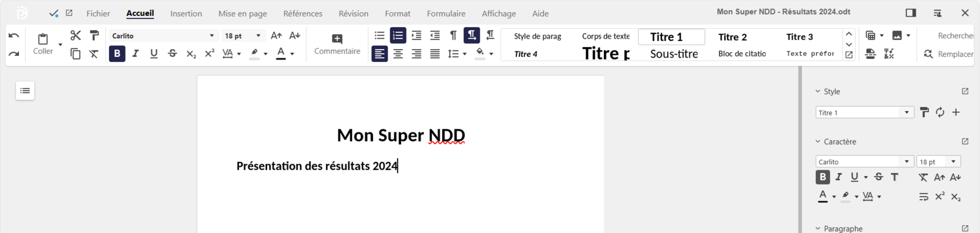Open the Fichier tab
This screenshot has height=233, width=980.
click(98, 13)
